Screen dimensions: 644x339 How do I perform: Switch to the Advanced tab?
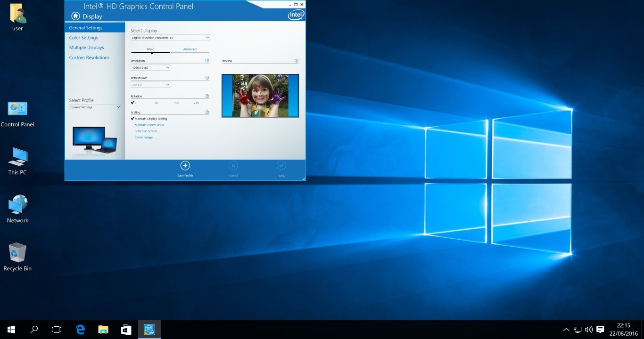[190, 49]
